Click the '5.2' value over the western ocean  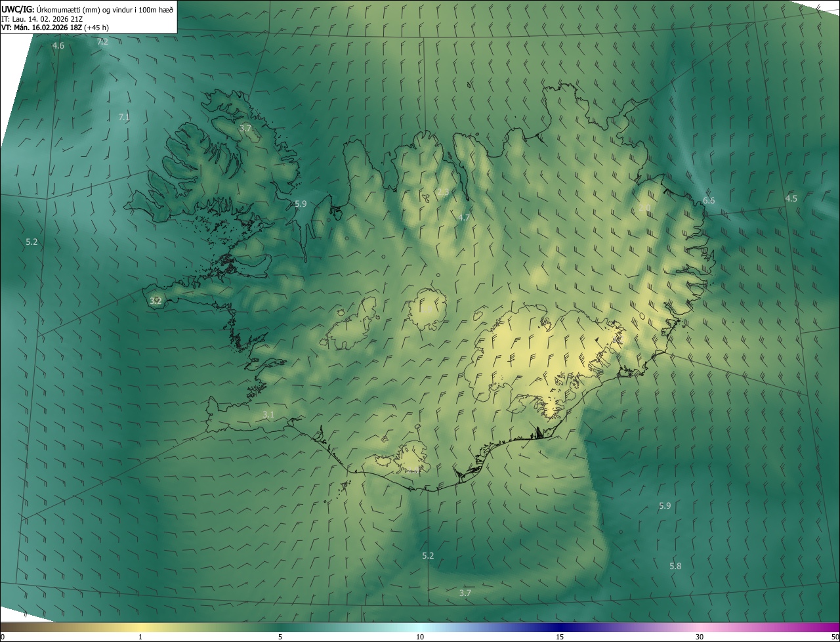pos(31,242)
